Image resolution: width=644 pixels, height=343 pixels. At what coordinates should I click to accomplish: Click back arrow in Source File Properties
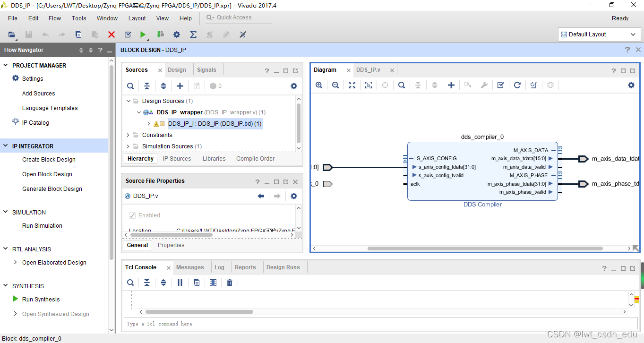pos(261,196)
